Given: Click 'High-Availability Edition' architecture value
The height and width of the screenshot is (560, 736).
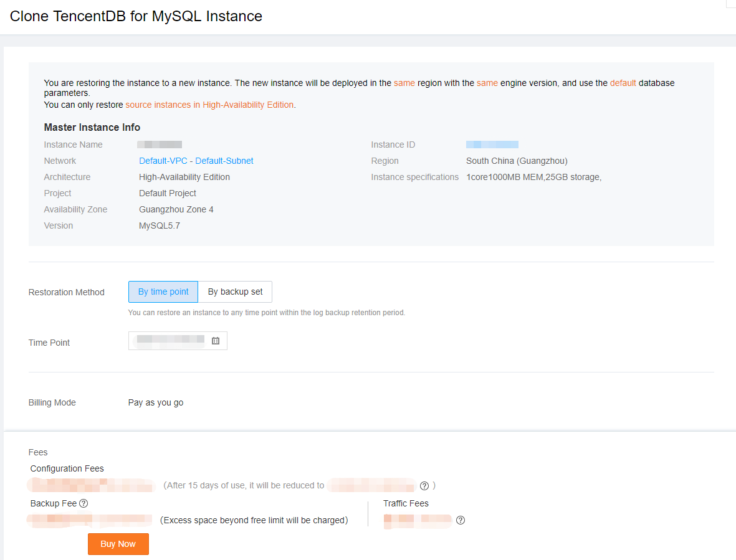Looking at the screenshot, I should pyautogui.click(x=184, y=178).
